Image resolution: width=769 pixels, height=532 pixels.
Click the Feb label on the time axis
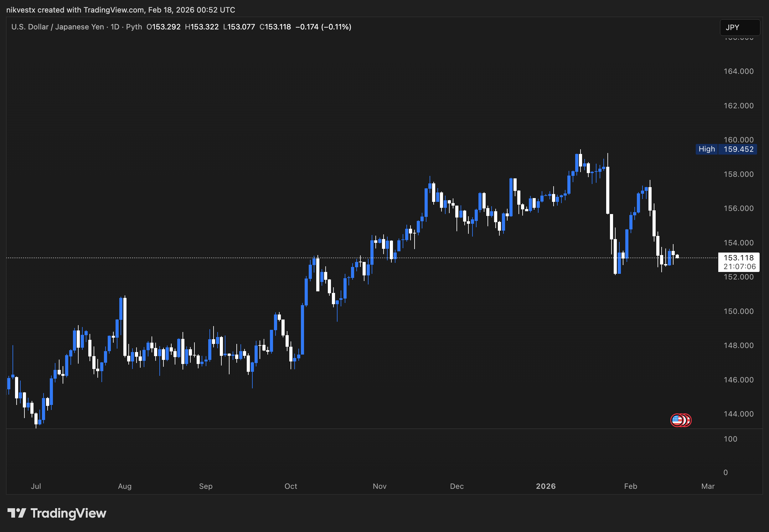(630, 486)
